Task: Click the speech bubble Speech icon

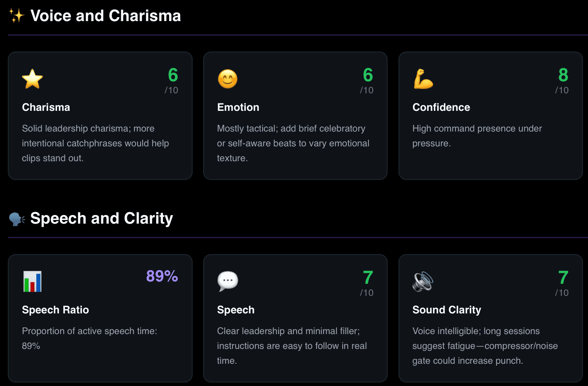Action: 227,281
